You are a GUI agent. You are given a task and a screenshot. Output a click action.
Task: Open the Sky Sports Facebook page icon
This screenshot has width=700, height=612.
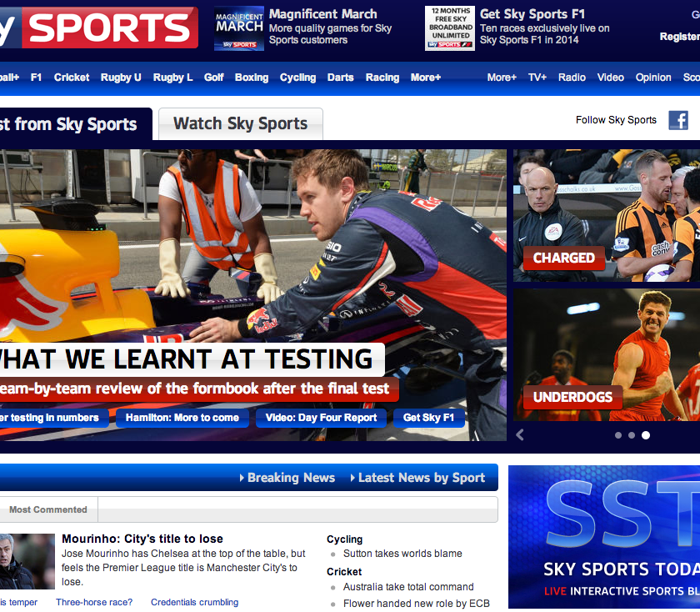678,121
